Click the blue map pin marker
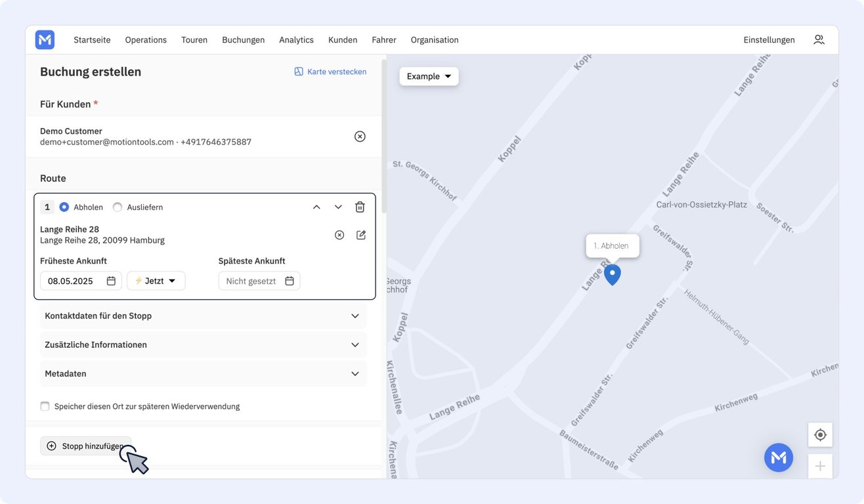 (x=613, y=274)
